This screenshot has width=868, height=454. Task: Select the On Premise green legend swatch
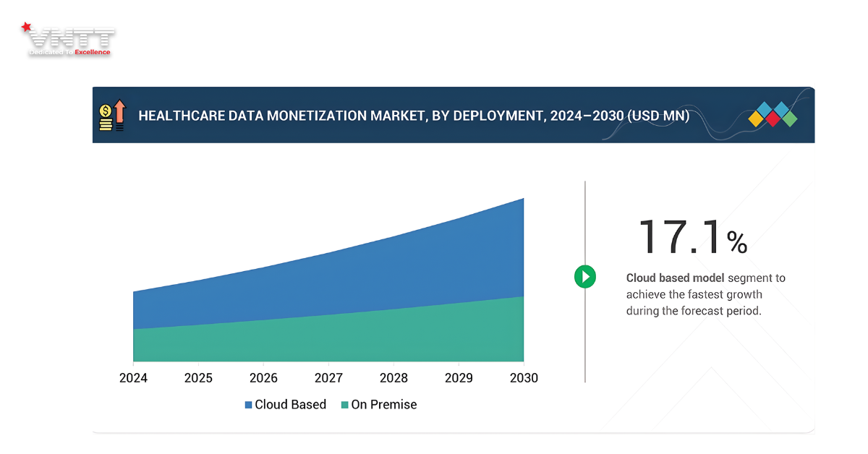pos(344,405)
